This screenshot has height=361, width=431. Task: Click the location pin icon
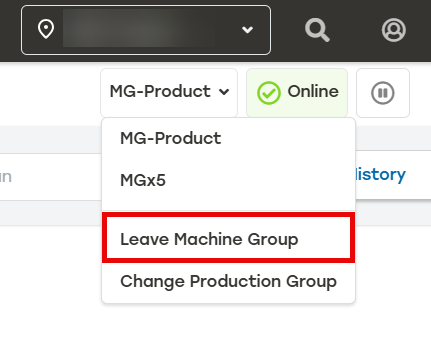(x=46, y=29)
